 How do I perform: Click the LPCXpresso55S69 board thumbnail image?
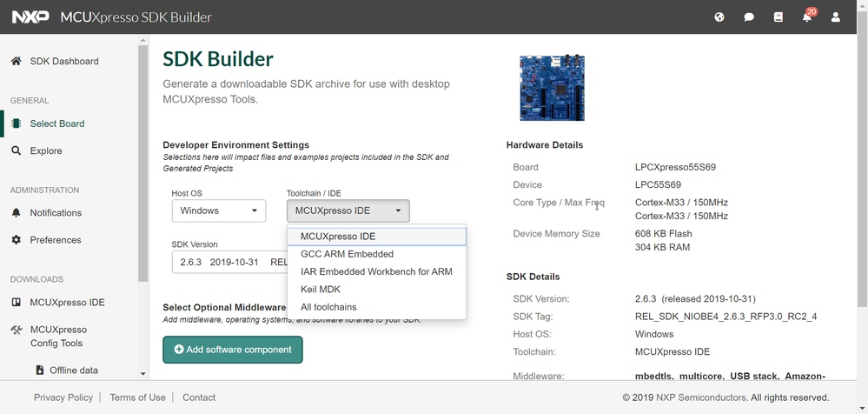(549, 88)
